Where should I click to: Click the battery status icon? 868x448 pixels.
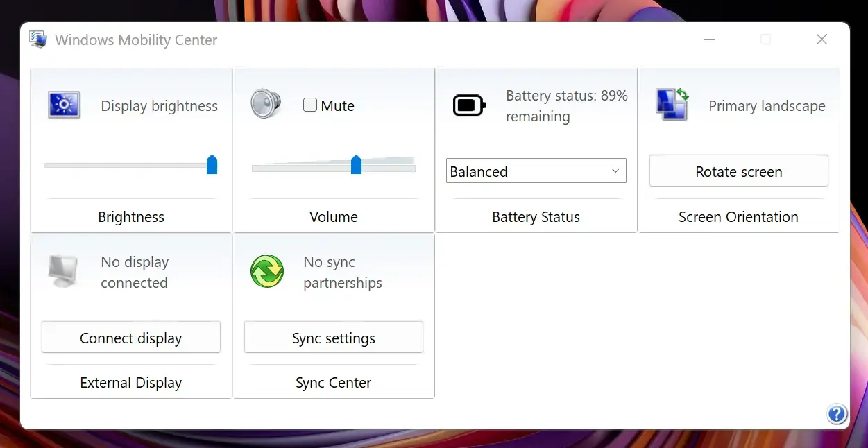pos(469,105)
